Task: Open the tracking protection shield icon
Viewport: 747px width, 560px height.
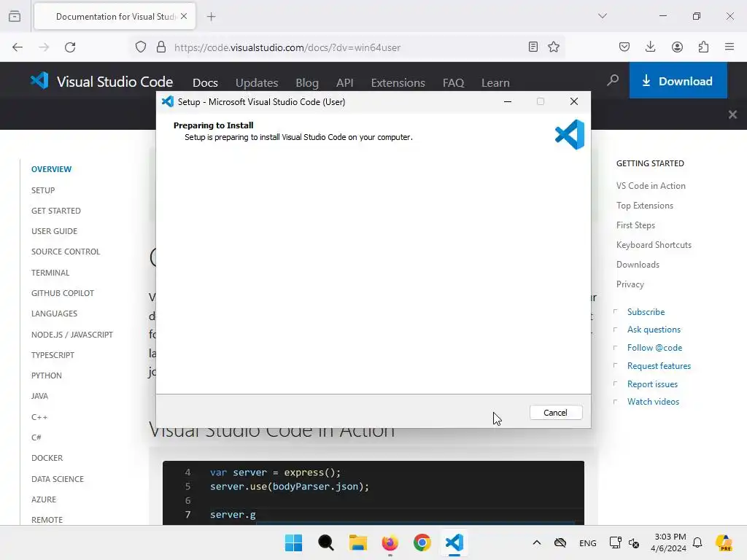Action: pyautogui.click(x=141, y=47)
